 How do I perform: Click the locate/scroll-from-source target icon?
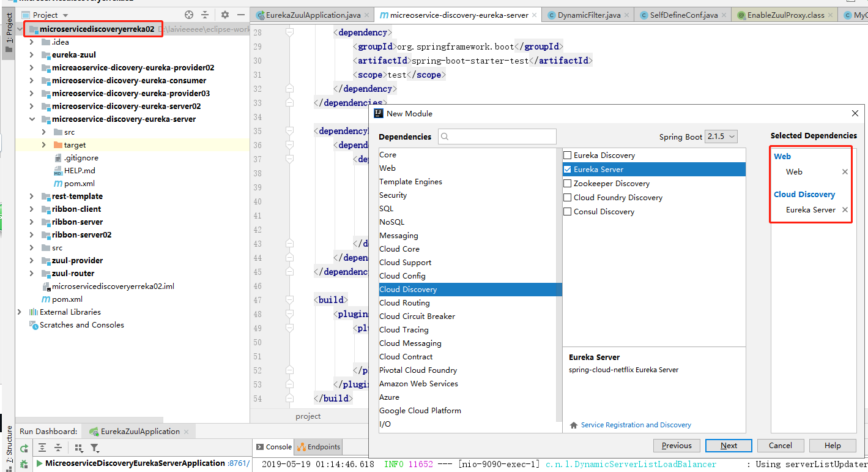point(189,15)
